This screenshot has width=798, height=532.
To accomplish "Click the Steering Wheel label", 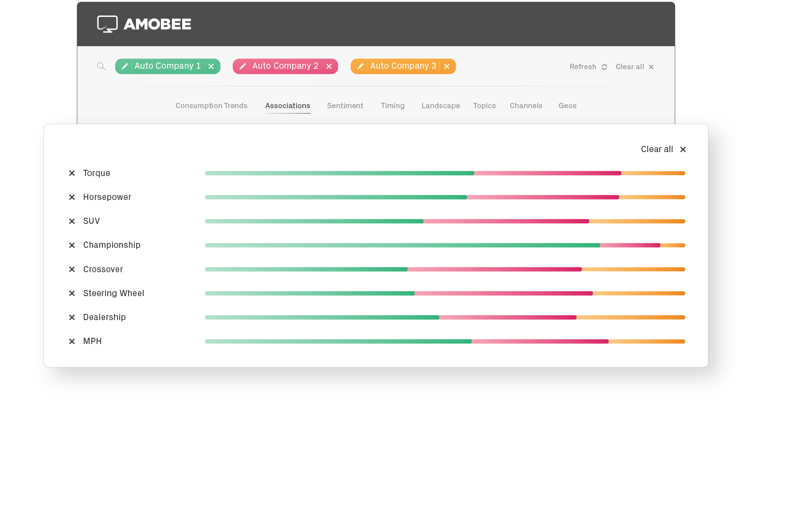I will [113, 293].
